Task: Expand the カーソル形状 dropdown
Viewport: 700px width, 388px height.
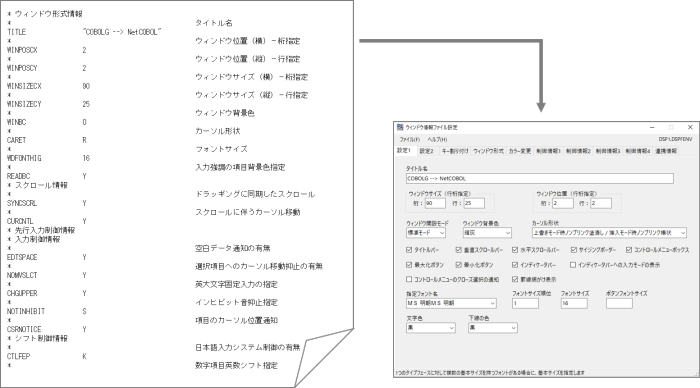Action: click(608, 233)
